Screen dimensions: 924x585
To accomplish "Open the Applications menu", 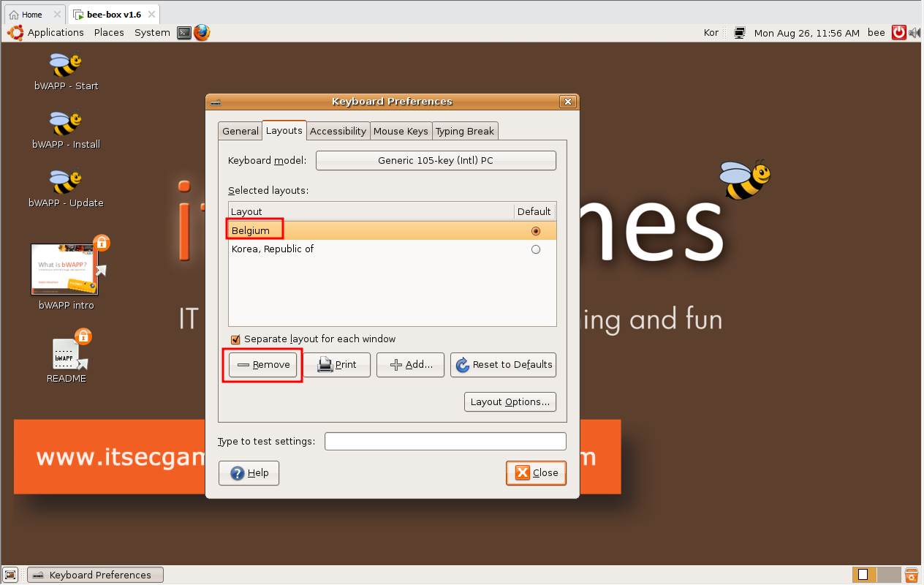I will (56, 33).
